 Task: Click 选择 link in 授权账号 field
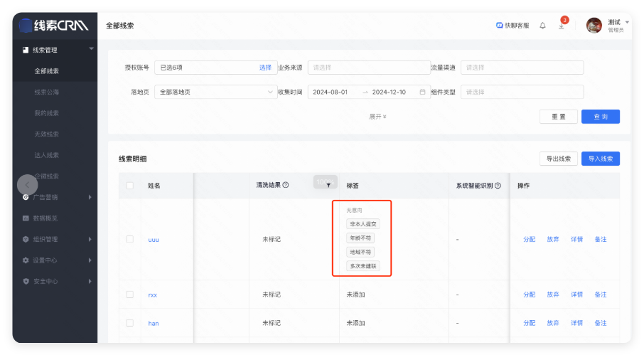pos(265,68)
